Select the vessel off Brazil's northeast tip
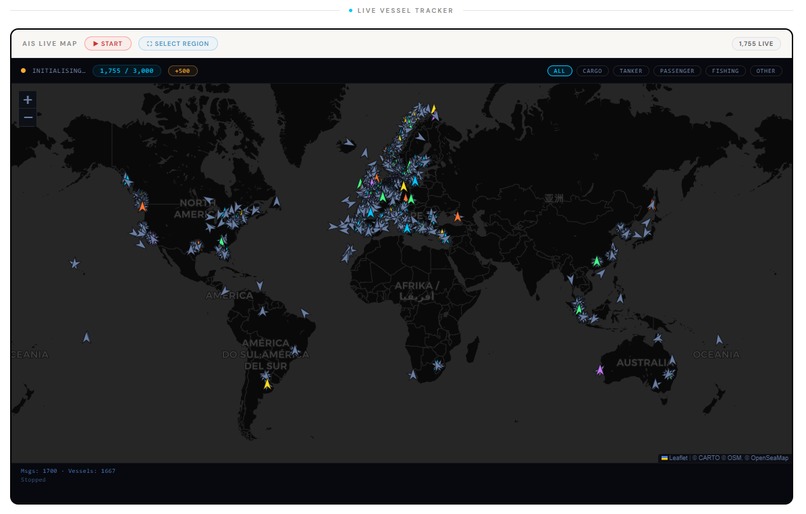The image size is (806, 514). click(x=305, y=313)
